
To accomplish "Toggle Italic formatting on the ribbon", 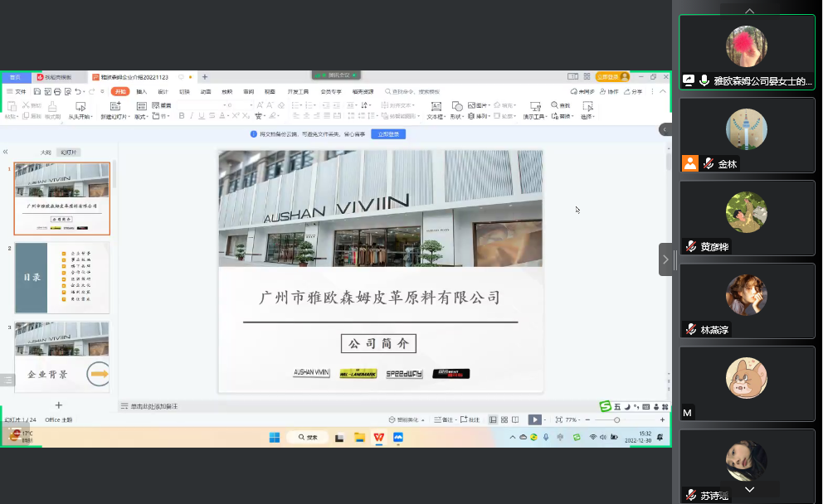I will pos(191,115).
